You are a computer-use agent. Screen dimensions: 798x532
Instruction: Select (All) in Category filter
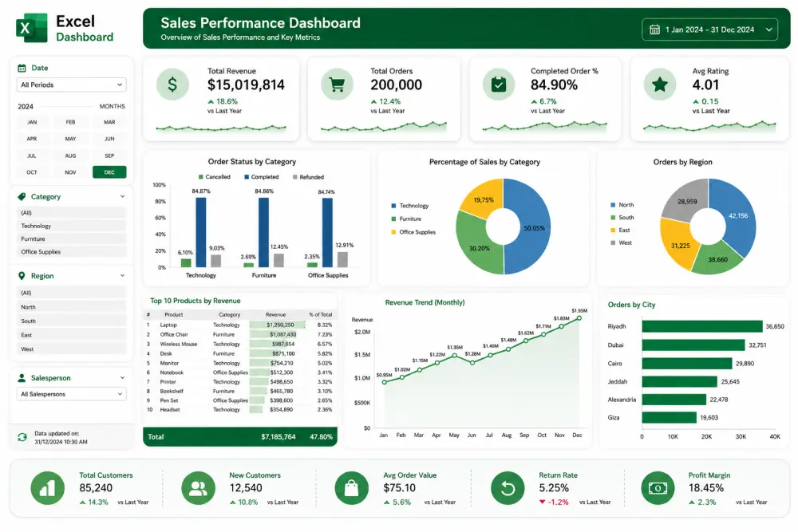click(71, 213)
